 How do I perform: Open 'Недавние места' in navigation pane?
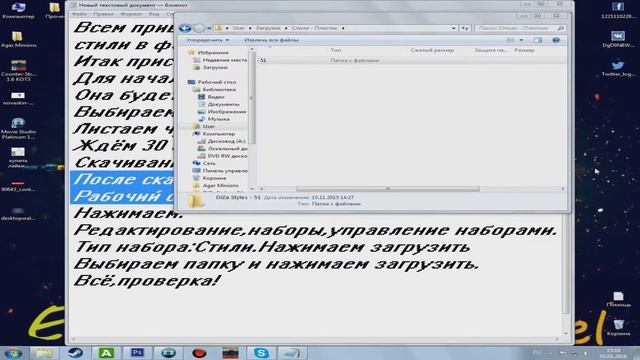pos(224,60)
